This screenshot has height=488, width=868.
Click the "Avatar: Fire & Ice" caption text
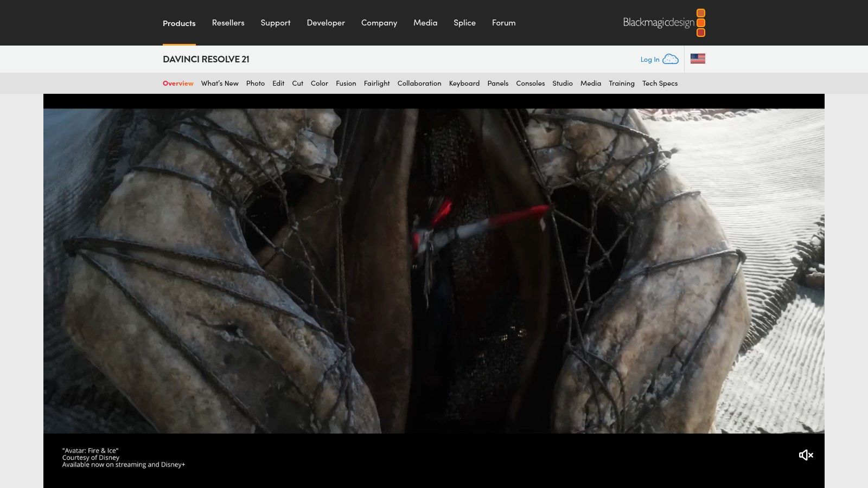[x=90, y=451]
